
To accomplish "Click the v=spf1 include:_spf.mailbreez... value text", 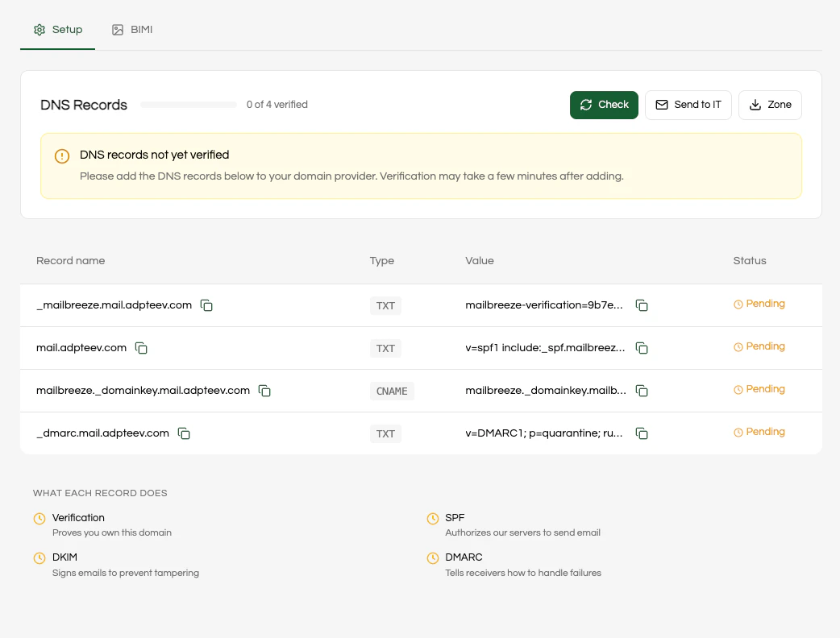I will tap(546, 348).
